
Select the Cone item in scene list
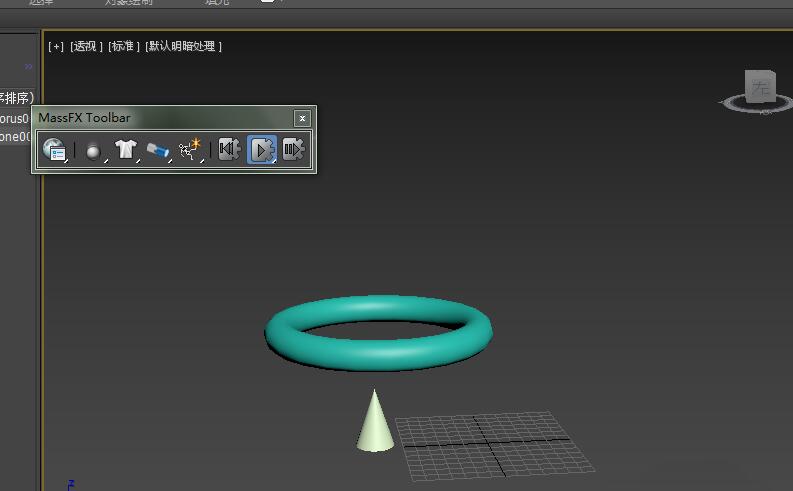tap(14, 137)
